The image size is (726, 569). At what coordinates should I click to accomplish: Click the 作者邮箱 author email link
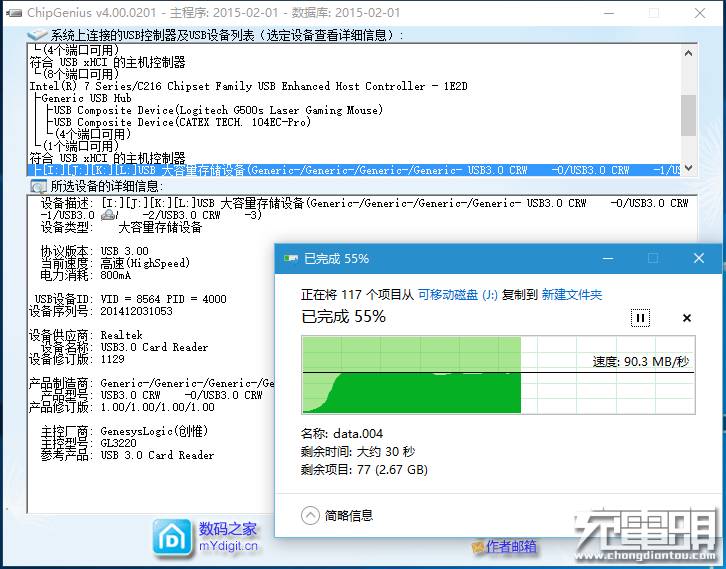tap(510, 546)
